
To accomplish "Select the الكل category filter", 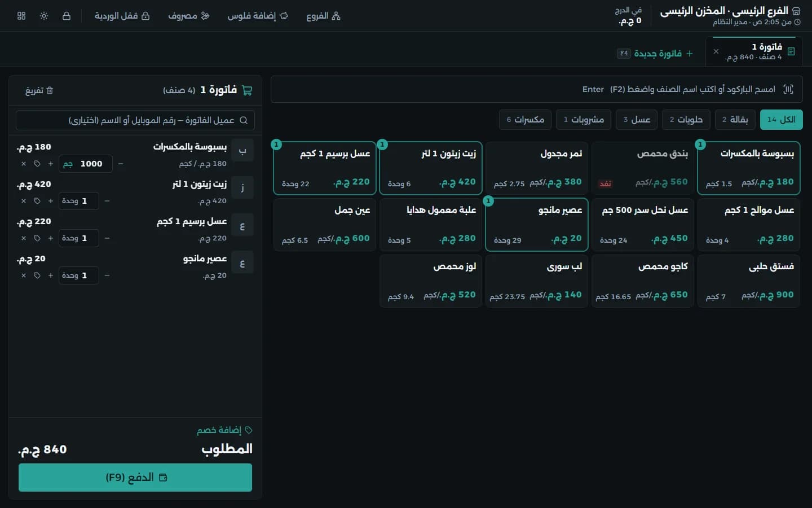I will pos(781,120).
